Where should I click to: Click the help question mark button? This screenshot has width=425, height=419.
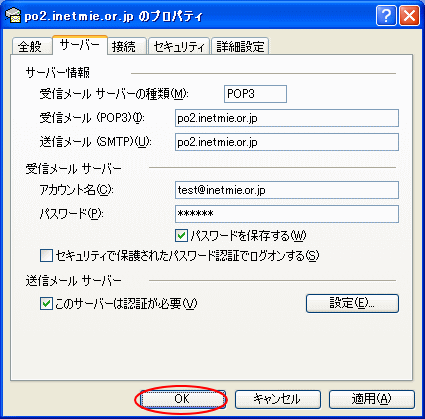pyautogui.click(x=386, y=16)
